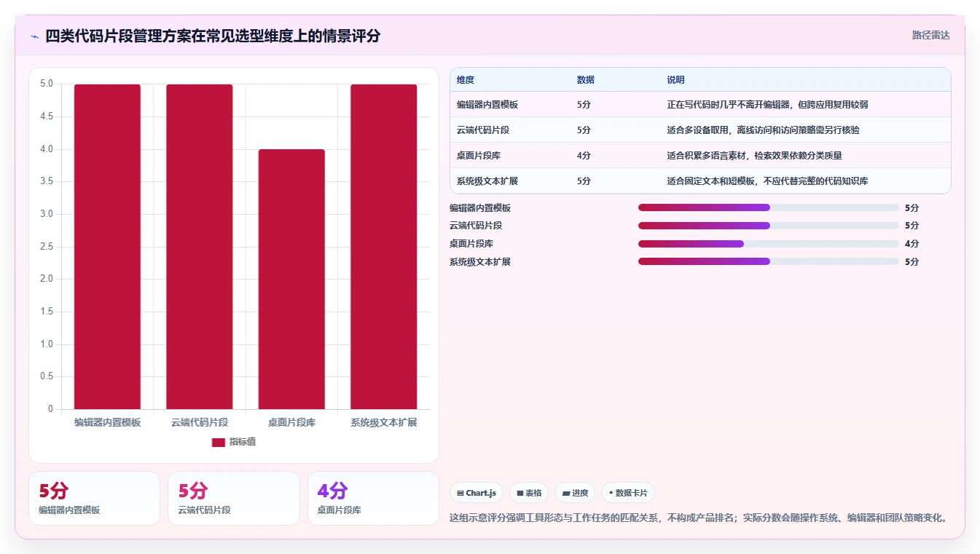Click the footnote starting 这组示意评分强调

pyautogui.click(x=699, y=518)
